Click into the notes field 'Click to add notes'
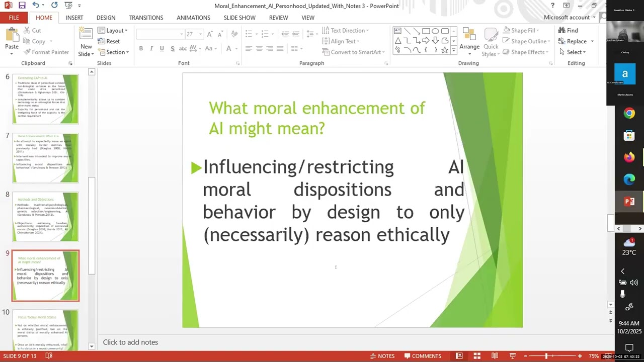 130,342
